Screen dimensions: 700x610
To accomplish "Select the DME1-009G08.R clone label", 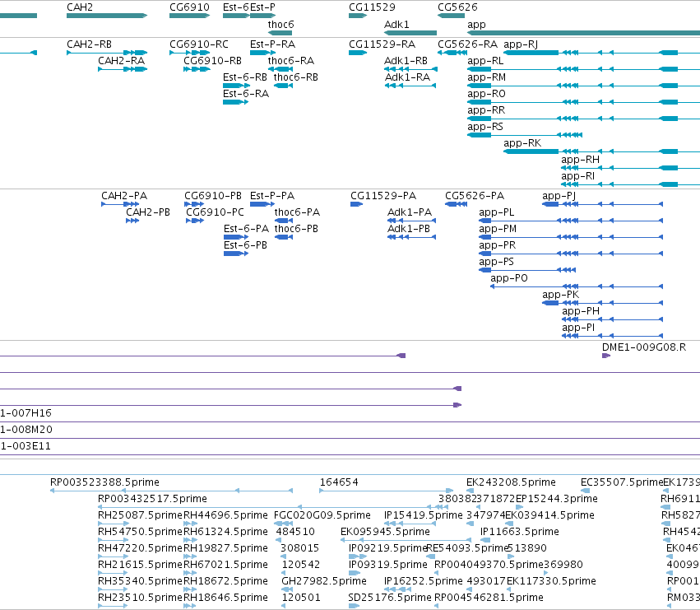I will coord(644,347).
